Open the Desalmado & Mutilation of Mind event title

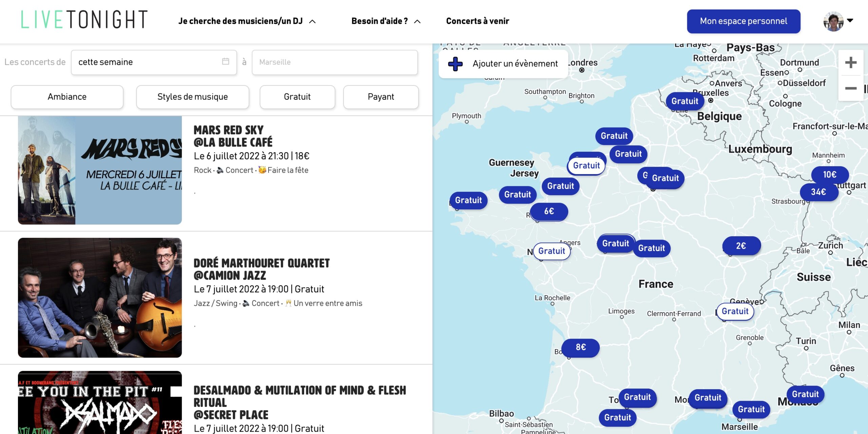click(300, 402)
